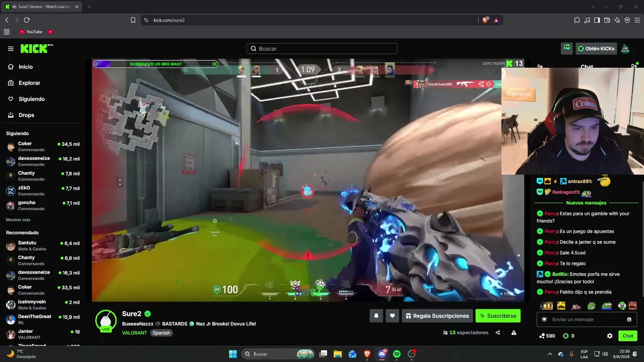Open the user profile avatar menu
Image resolution: width=644 pixels, height=362 pixels.
pos(625,49)
